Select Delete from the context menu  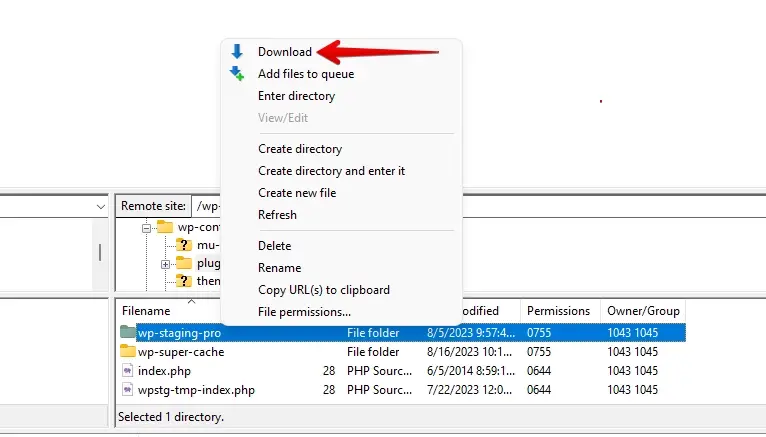[x=275, y=246]
